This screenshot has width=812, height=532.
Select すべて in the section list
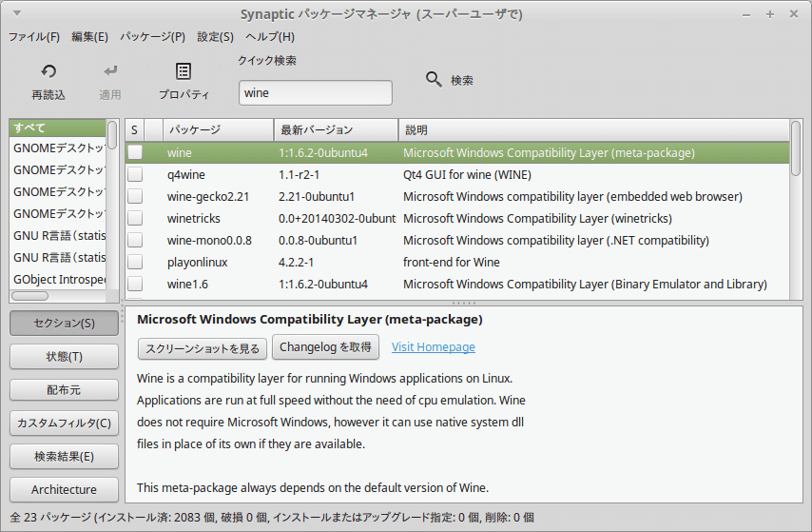coord(58,128)
